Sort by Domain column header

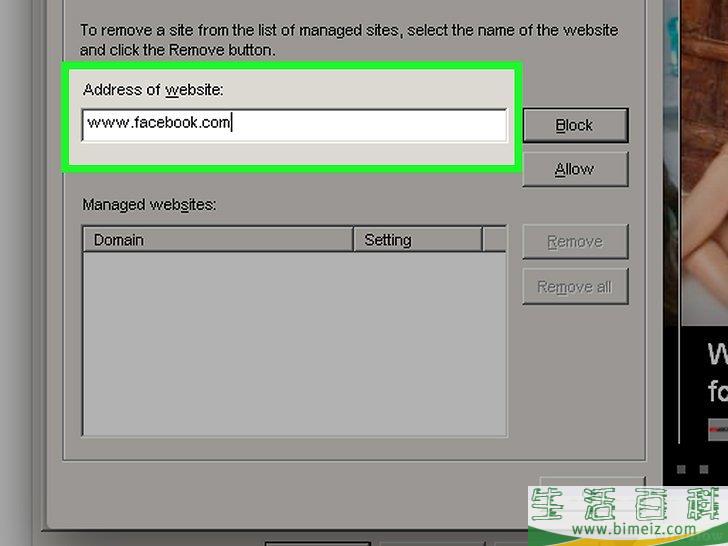click(x=218, y=240)
